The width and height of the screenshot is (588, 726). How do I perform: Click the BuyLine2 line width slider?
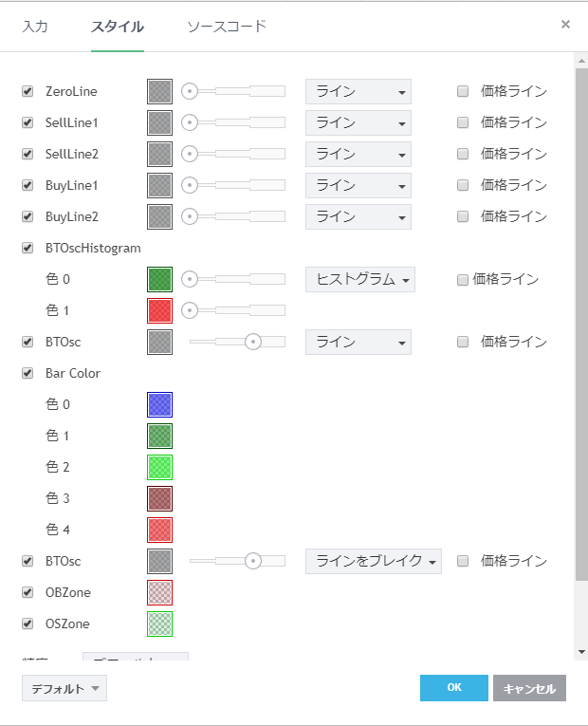click(233, 216)
